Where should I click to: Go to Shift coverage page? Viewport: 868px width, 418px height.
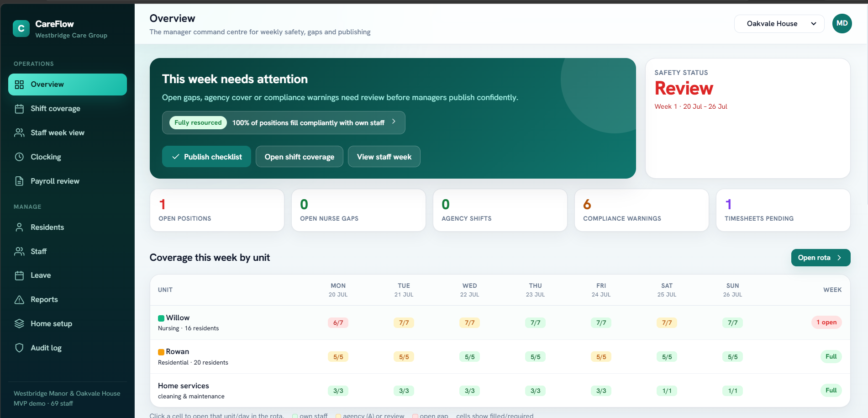pyautogui.click(x=68, y=109)
